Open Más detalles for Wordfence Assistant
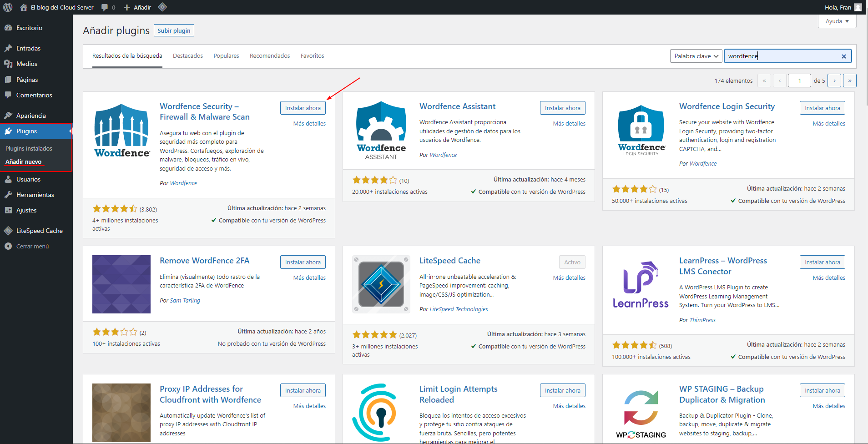 click(x=569, y=123)
